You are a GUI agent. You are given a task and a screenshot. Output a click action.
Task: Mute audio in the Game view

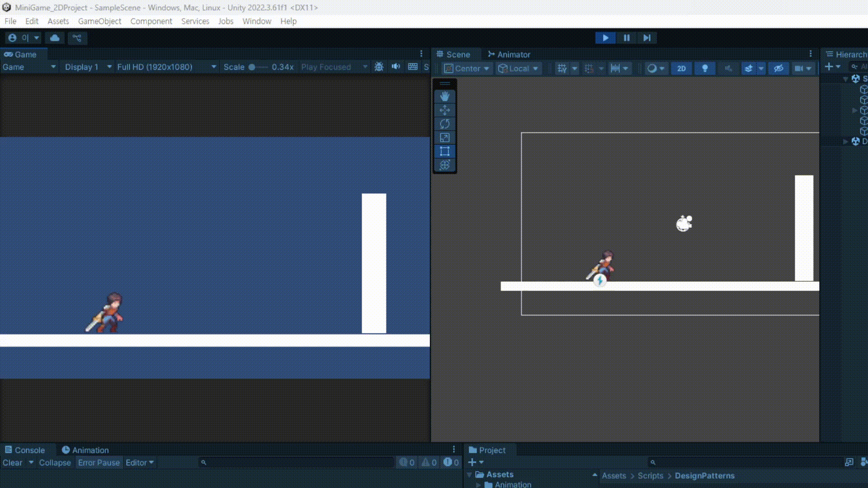[396, 67]
